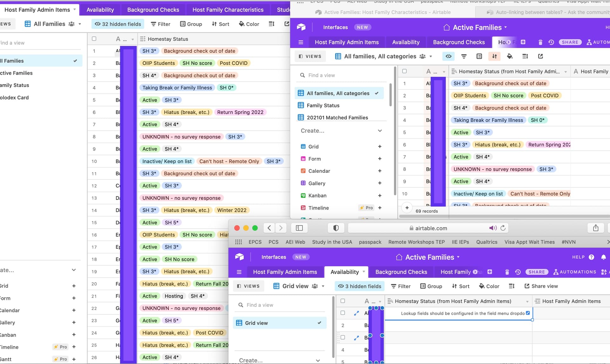The width and height of the screenshot is (610, 364).
Task: Click scrollbar in top window views sidebar
Action: click(390, 95)
